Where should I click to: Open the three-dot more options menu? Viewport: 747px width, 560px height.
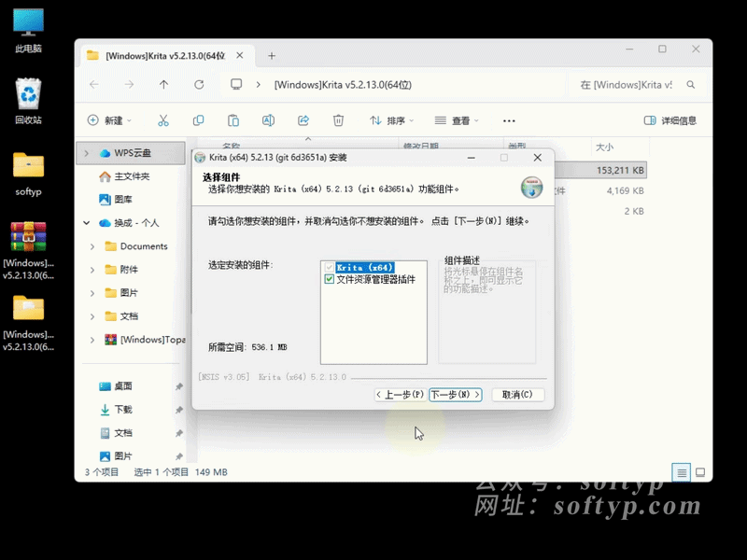(509, 121)
